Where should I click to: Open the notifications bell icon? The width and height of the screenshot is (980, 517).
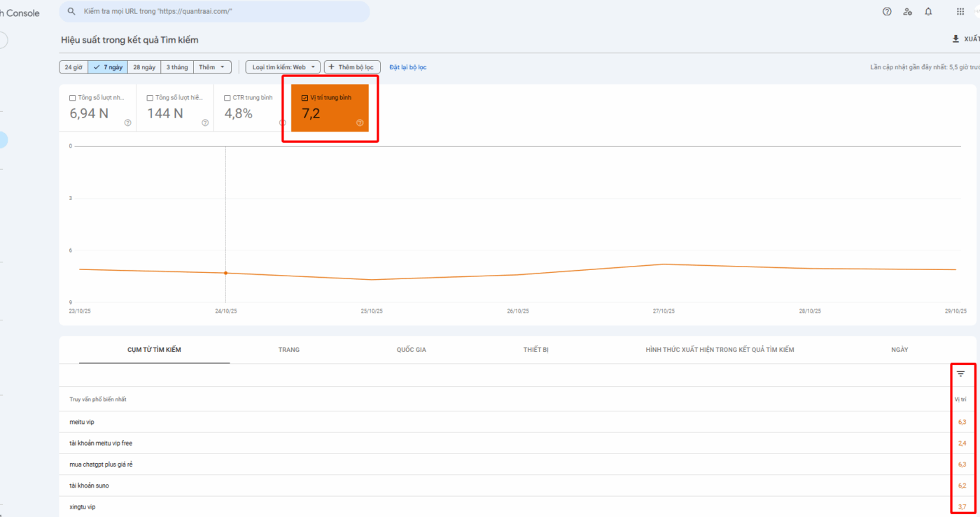[x=928, y=12]
